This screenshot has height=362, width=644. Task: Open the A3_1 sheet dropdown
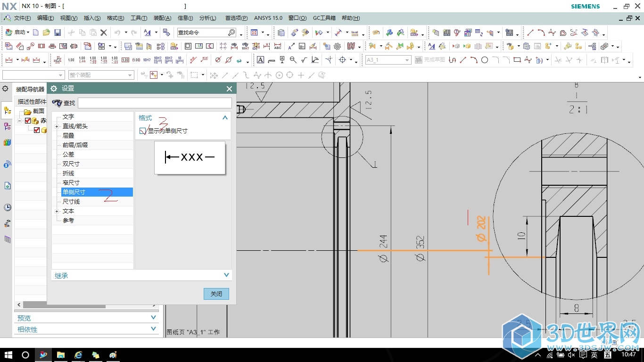tap(407, 60)
